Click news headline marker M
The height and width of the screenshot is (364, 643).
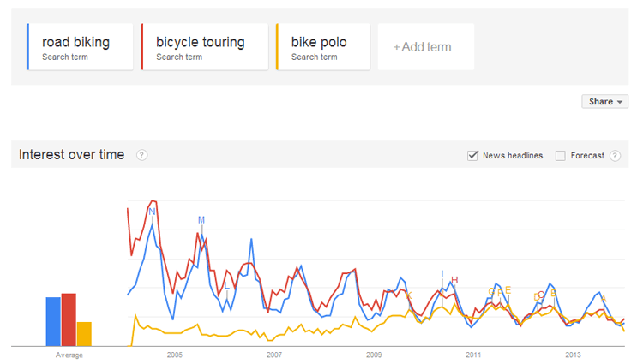201,220
